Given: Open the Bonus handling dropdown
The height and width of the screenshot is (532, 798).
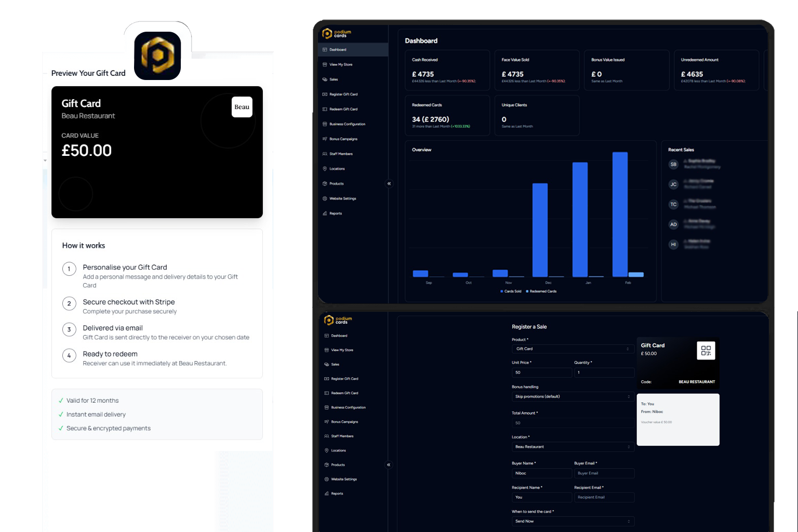Looking at the screenshot, I should pos(573,396).
